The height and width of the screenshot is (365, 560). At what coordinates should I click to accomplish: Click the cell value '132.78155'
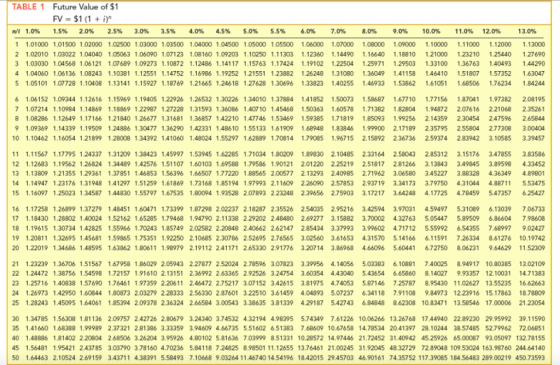[531, 338]
